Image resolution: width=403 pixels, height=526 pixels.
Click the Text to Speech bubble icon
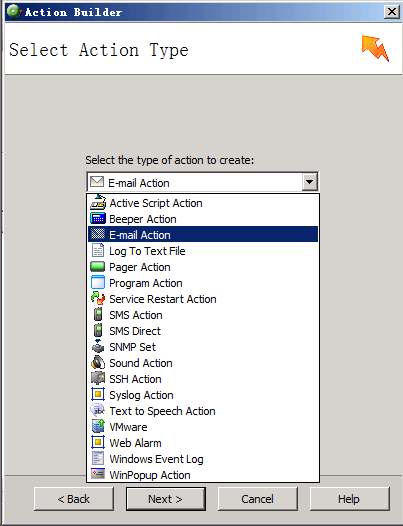(x=98, y=410)
